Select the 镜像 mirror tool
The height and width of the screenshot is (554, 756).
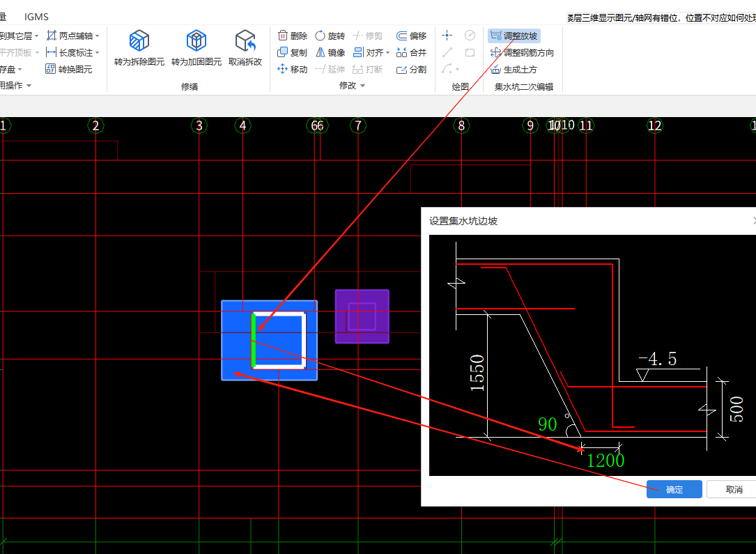click(330, 52)
